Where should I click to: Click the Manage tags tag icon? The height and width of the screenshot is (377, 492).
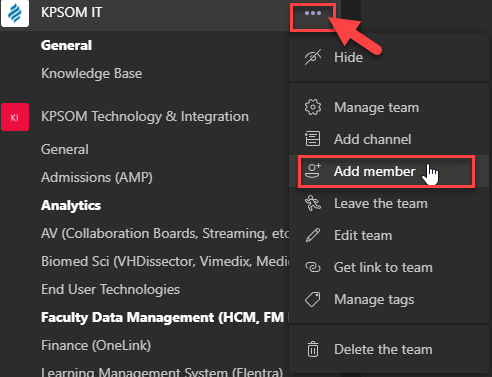pyautogui.click(x=313, y=299)
